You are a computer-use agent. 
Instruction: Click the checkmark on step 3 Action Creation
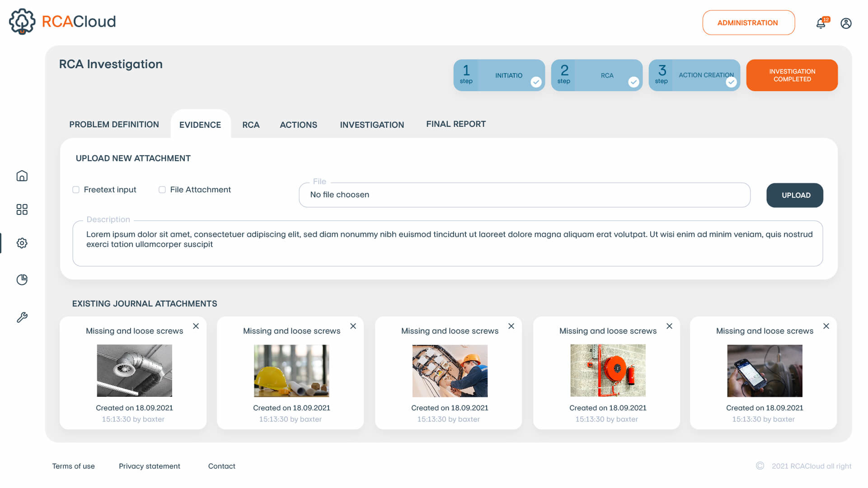(731, 82)
